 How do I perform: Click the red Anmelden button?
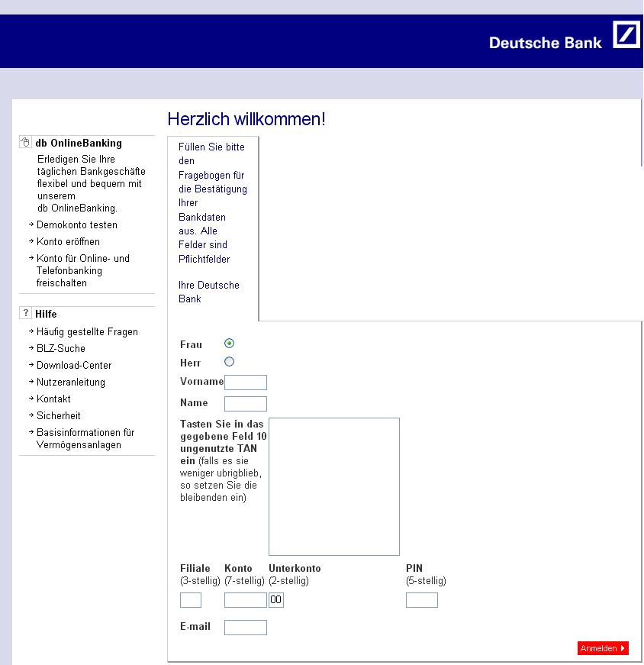tap(603, 648)
